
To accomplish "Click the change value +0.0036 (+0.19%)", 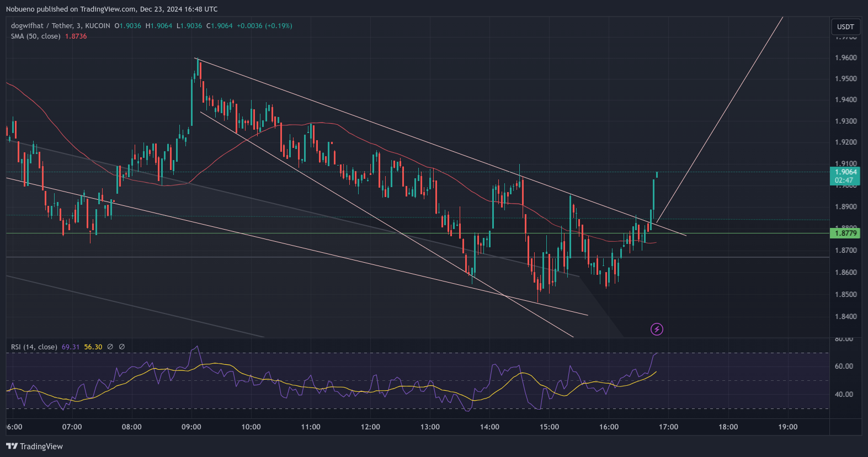I will pos(265,26).
